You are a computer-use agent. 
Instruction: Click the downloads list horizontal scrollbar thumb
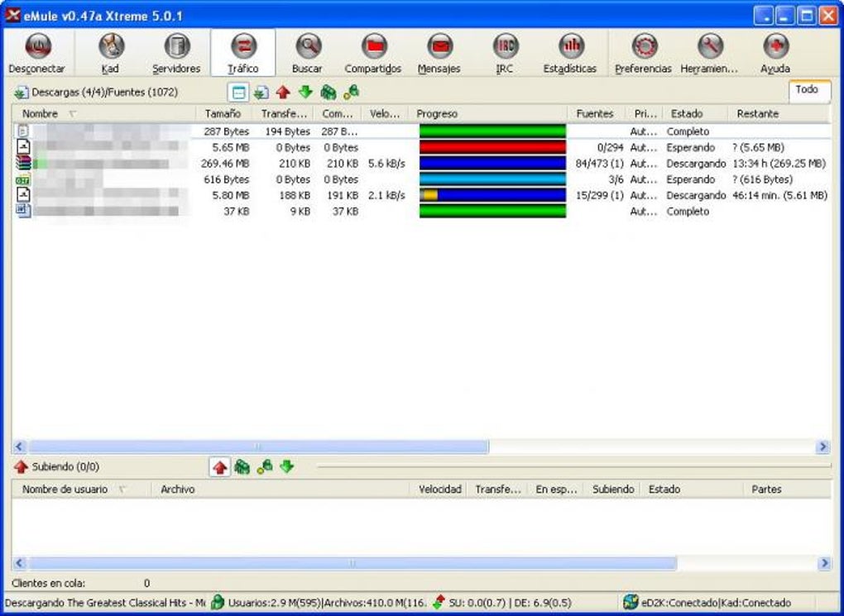(x=258, y=446)
